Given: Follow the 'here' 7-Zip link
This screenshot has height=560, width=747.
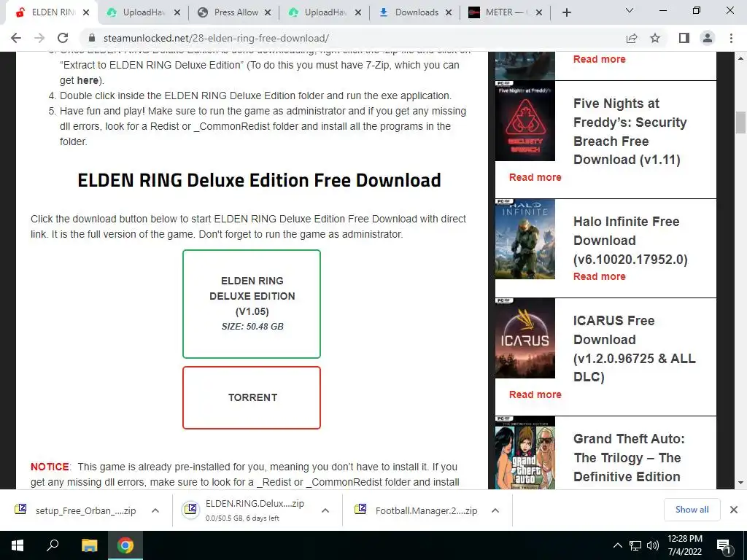Looking at the screenshot, I should click(88, 80).
